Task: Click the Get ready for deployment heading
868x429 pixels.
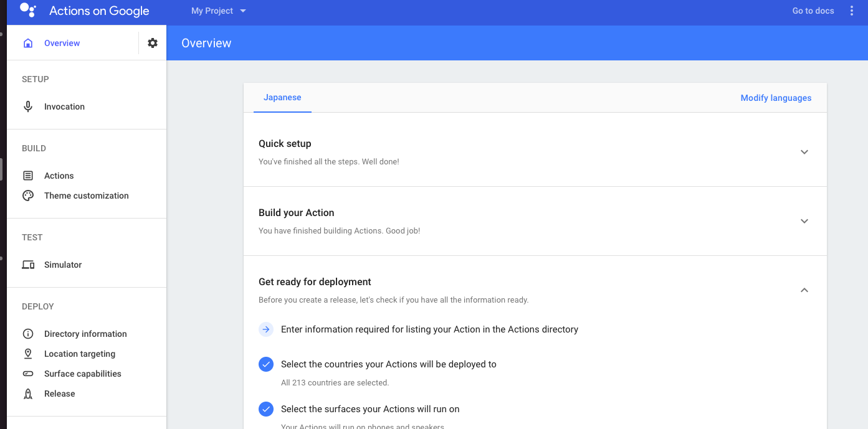Action: pos(315,281)
